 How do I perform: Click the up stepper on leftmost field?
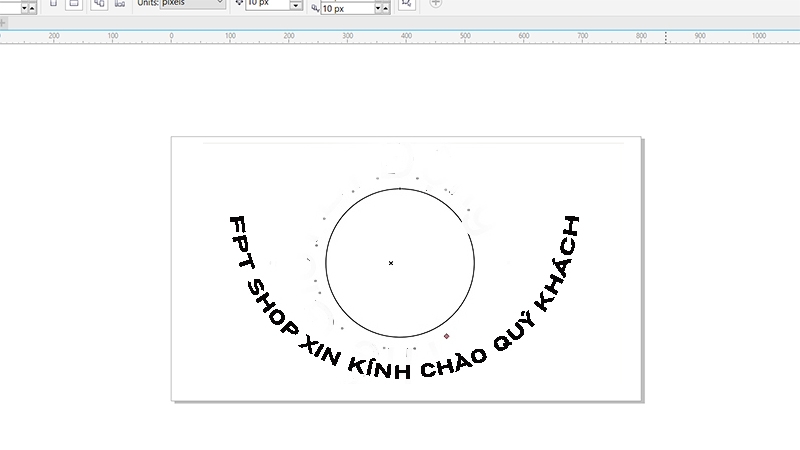[x=32, y=9]
